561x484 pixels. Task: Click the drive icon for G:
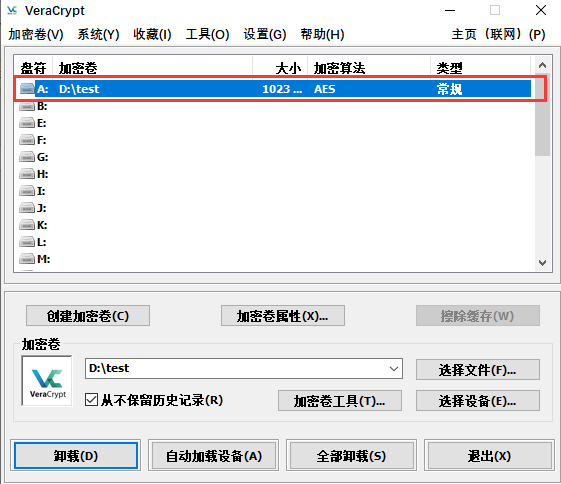click(x=27, y=157)
